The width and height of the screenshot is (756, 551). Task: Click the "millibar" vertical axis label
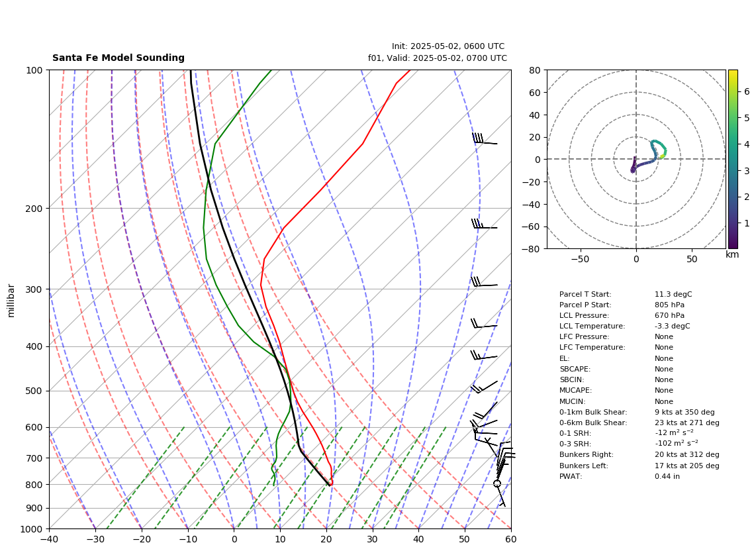tap(11, 301)
